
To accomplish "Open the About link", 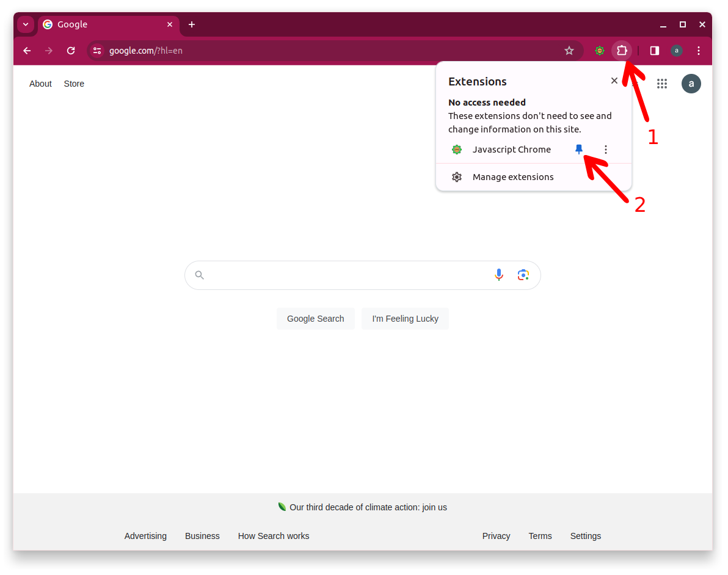I will pyautogui.click(x=40, y=84).
